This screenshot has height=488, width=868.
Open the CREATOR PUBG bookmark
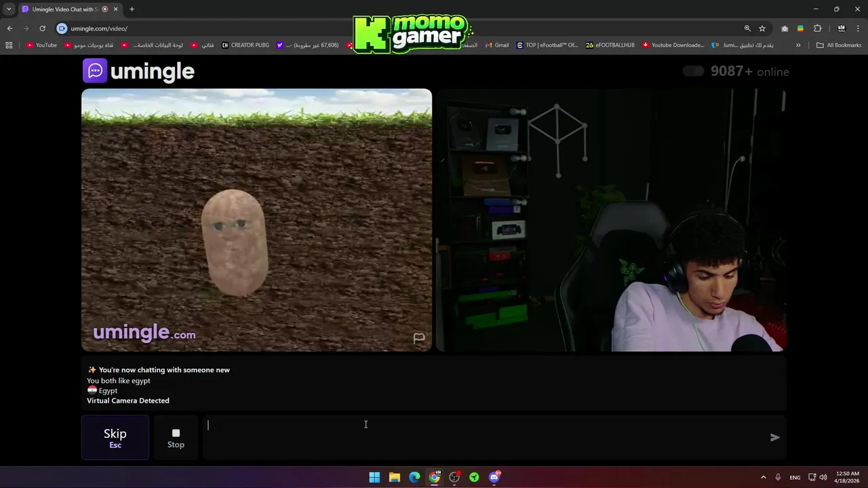(245, 45)
